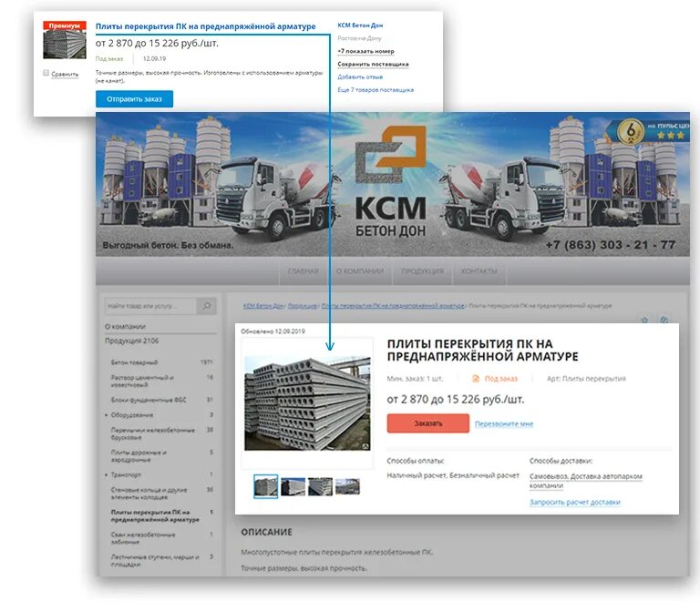This screenshot has width=700, height=612.
Task: Click Продукция breadcrumb link
Action: click(x=303, y=306)
